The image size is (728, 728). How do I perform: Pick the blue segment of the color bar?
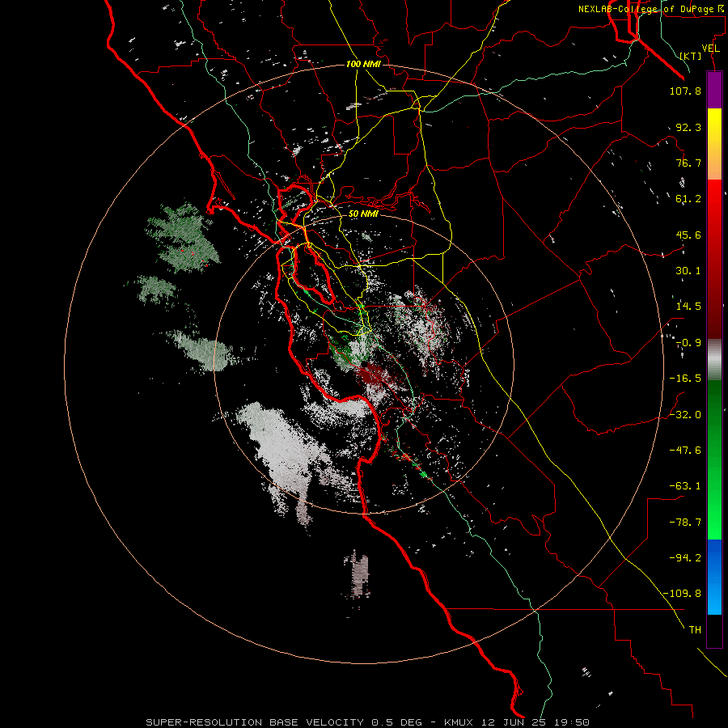(x=714, y=577)
